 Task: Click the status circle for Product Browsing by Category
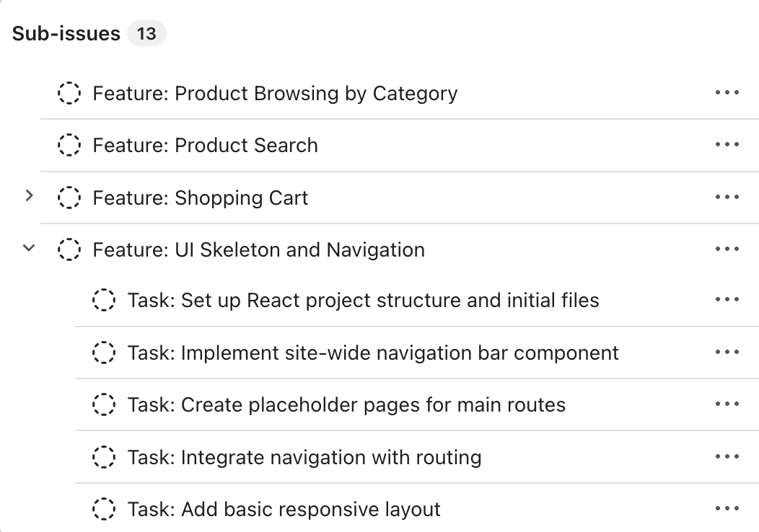[x=69, y=93]
